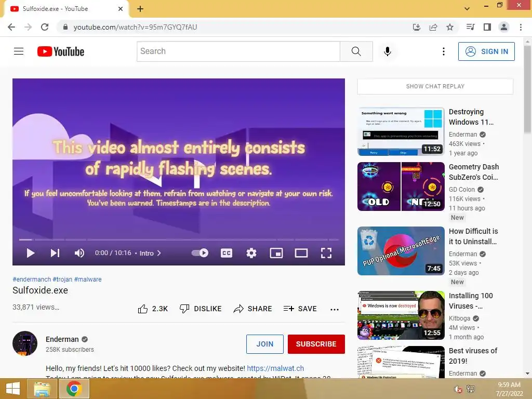The width and height of the screenshot is (532, 399).
Task: Skip to the next video
Action: pyautogui.click(x=55, y=253)
